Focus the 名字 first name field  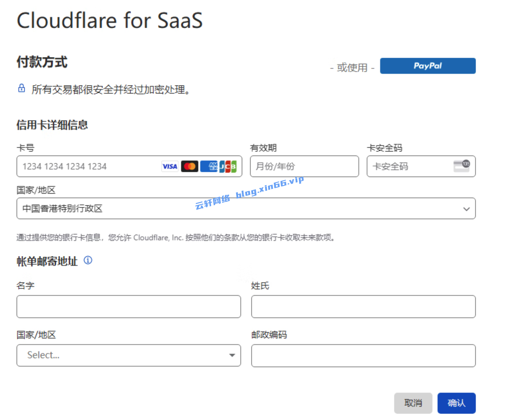(129, 306)
